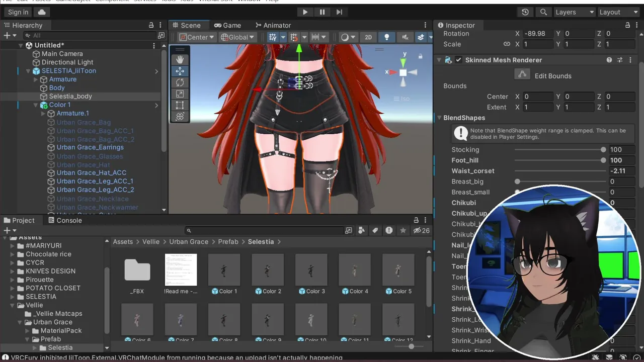Screen dimensions: 644x362
Task: Click the Waist_corset value field
Action: pyautogui.click(x=621, y=171)
